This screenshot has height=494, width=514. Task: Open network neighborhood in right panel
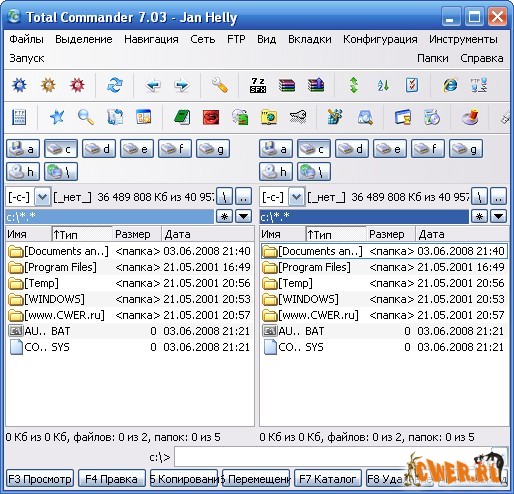314,172
